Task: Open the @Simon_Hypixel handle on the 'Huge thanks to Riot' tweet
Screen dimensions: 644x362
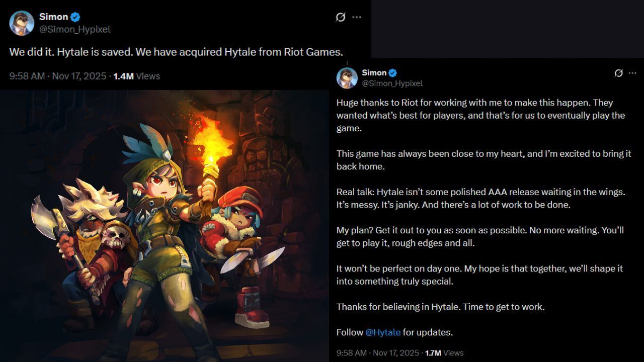Action: coord(392,83)
